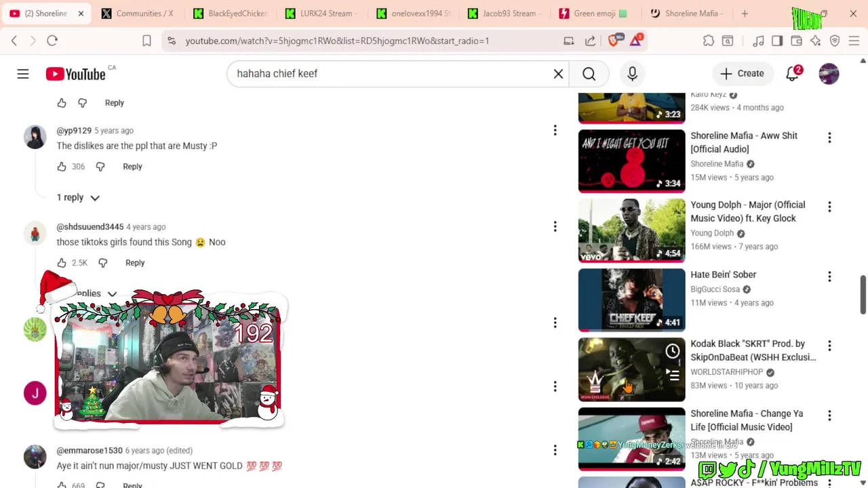Open the account avatar menu

tap(829, 73)
